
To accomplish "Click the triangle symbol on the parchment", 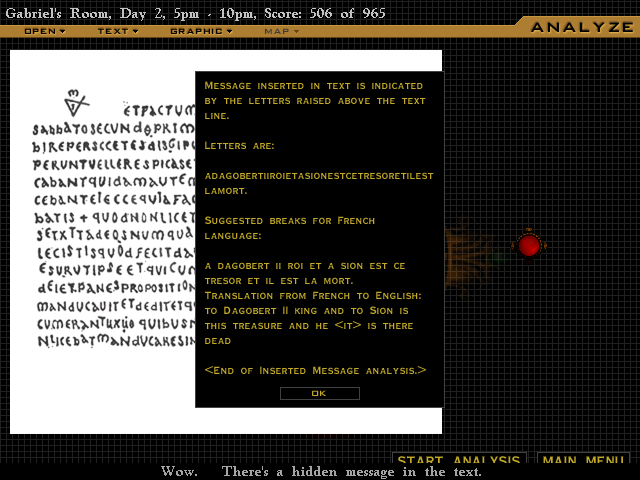I will 76,102.
